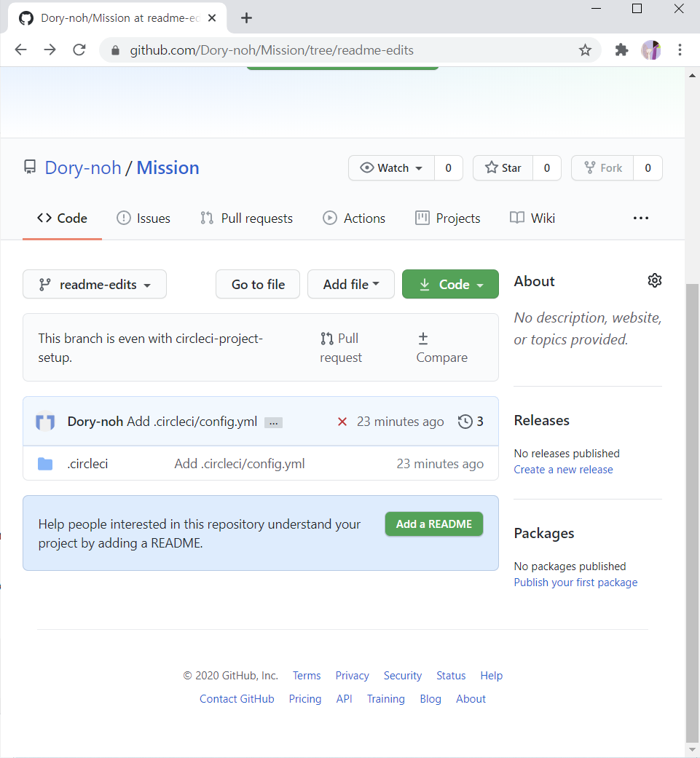Open the Chrome profile avatar

[x=650, y=50]
